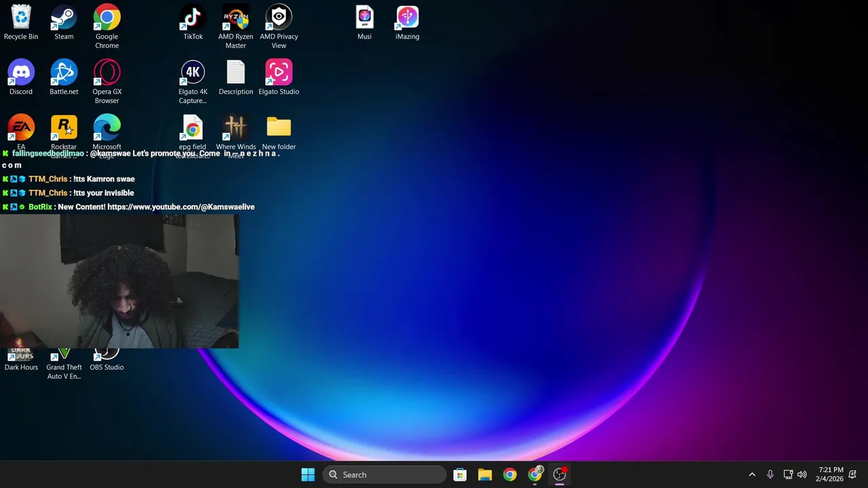The height and width of the screenshot is (488, 868).
Task: Click the OBS Studio desktop shortcut
Action: pos(106,360)
